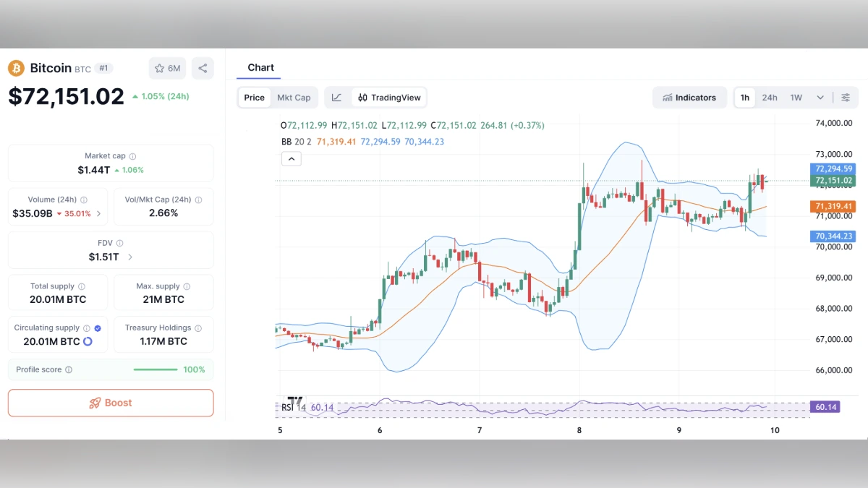Collapse the OHLC legend with the caret
Viewport: 868px width, 488px height.
[292, 158]
